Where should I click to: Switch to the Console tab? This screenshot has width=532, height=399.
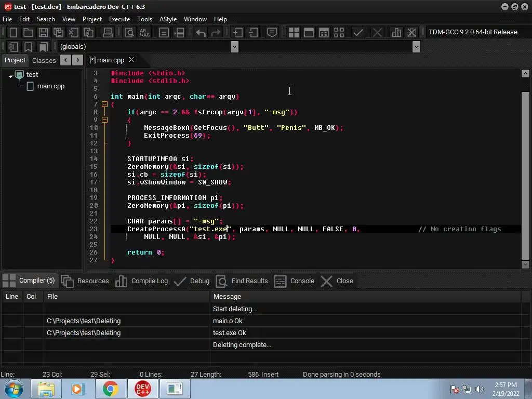[295, 281]
